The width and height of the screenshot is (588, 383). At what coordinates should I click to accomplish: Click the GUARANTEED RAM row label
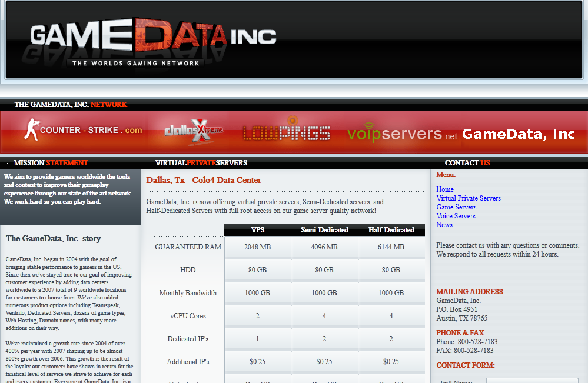click(x=188, y=247)
